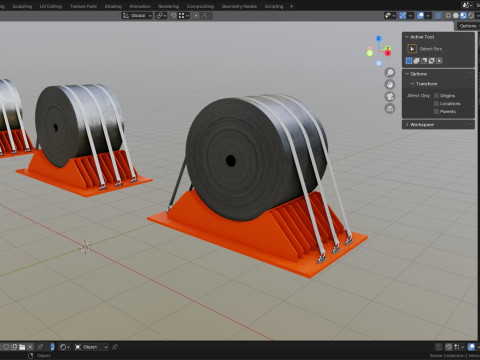Select solid viewport shading
Image resolution: width=480 pixels, height=360 pixels.
(x=456, y=16)
